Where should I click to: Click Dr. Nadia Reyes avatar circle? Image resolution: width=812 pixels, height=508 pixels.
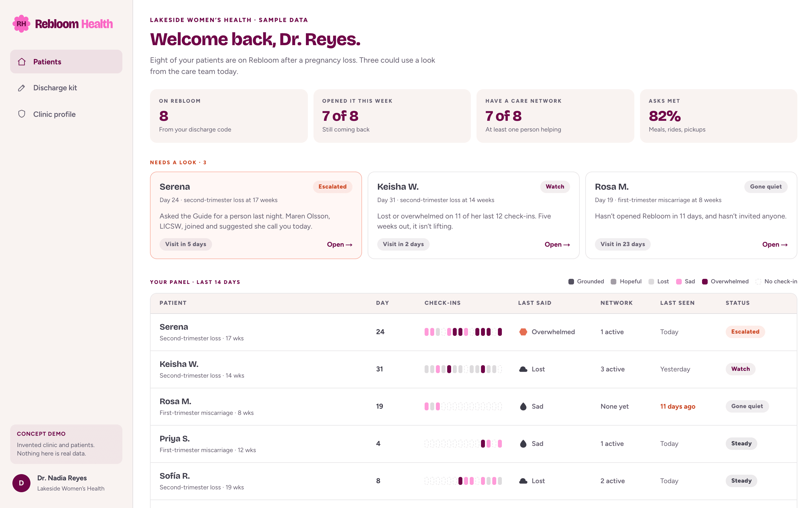click(x=21, y=483)
